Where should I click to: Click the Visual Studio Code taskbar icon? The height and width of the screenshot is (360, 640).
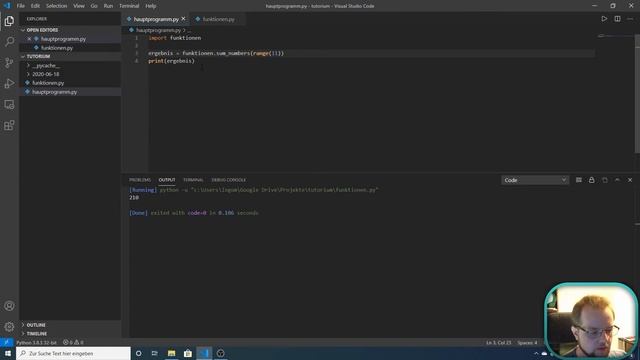tap(204, 353)
